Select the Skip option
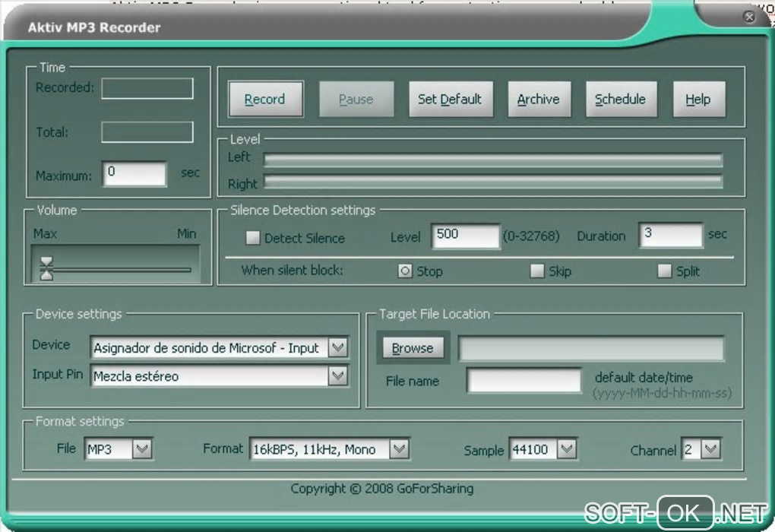The height and width of the screenshot is (532, 775). 536,271
